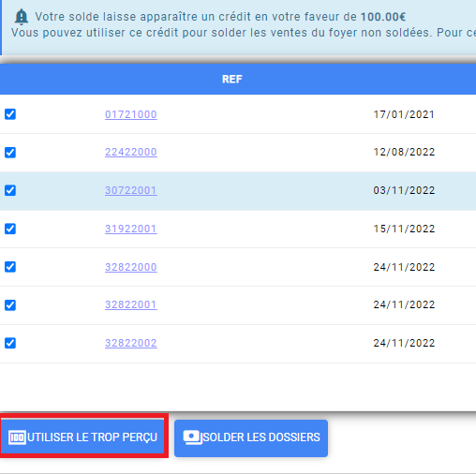This screenshot has width=476, height=474.
Task: Uncheck the checkbox for reference 32822002
Action: (x=10, y=343)
